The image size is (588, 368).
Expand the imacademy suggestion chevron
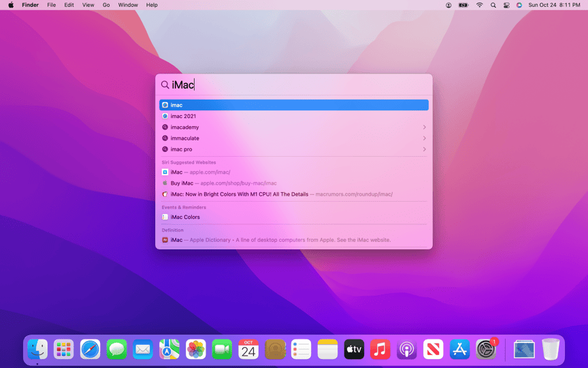(424, 127)
